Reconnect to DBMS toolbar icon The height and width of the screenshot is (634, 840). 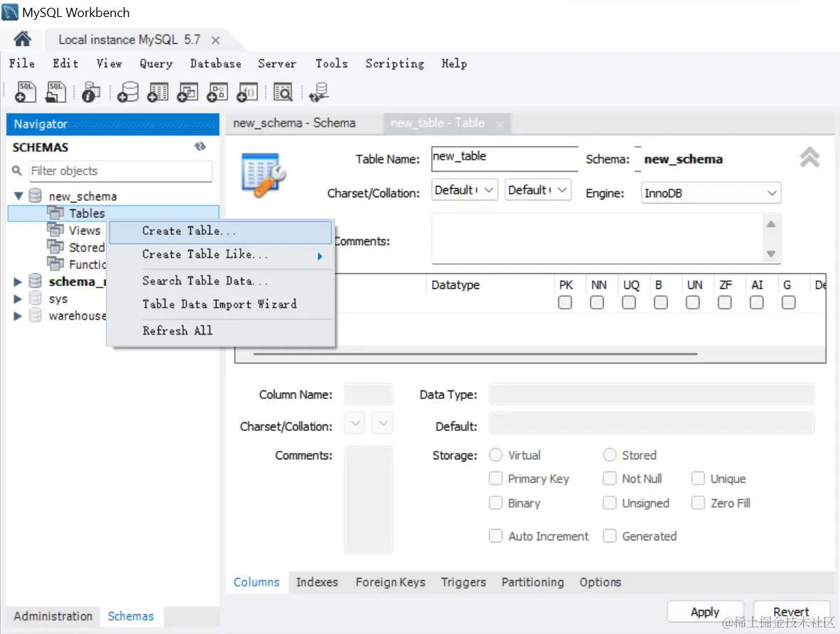pos(319,92)
